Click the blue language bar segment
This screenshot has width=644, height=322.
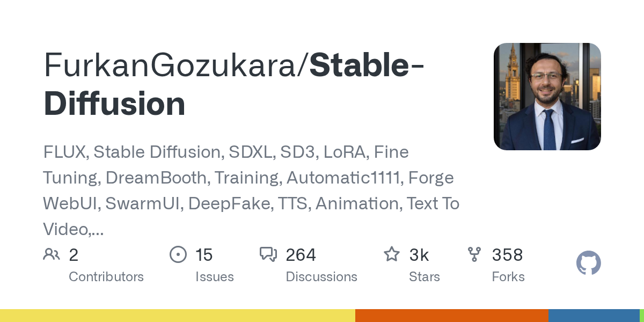[593, 316]
